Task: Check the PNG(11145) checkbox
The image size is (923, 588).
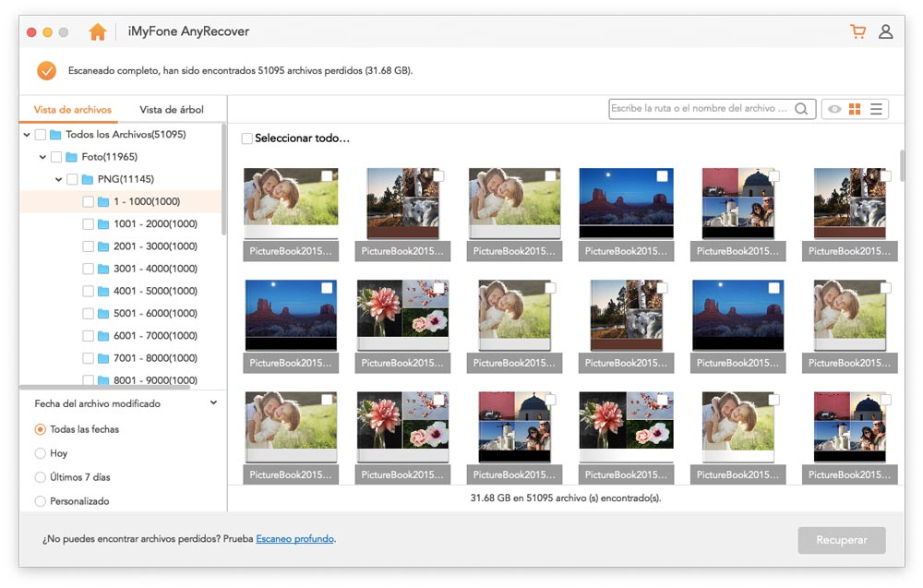Action: 72,179
